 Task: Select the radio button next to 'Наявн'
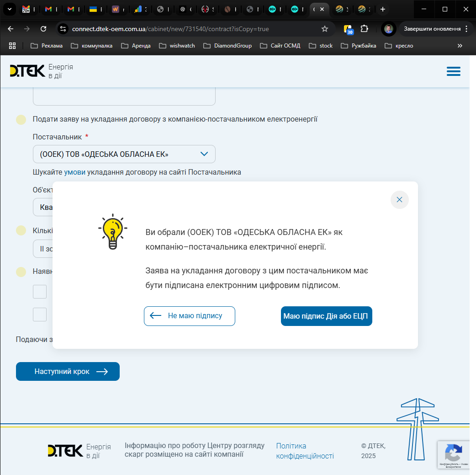(x=21, y=272)
